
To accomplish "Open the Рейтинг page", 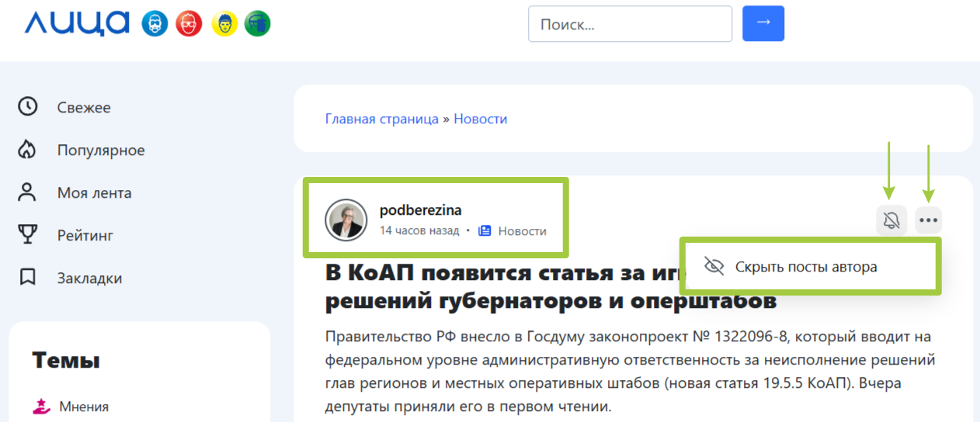I will [85, 235].
